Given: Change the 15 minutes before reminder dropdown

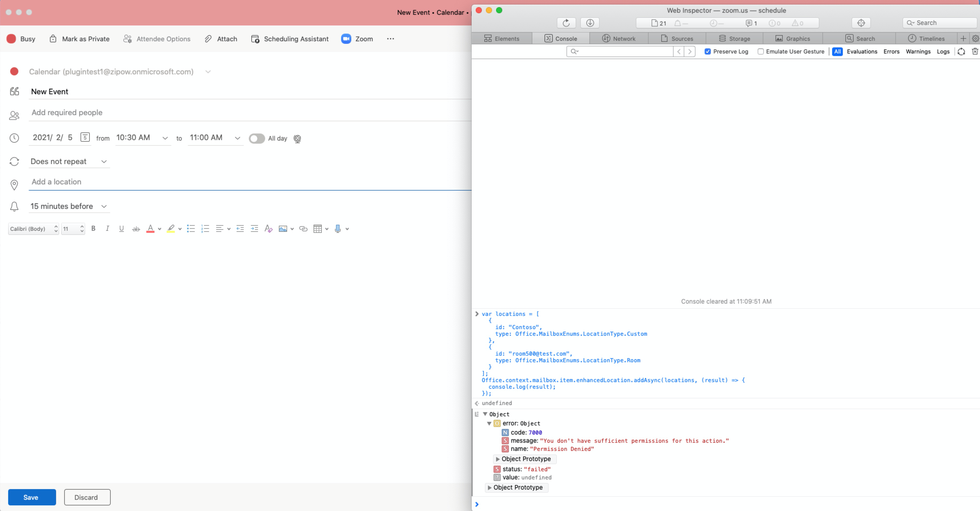Looking at the screenshot, I should [104, 206].
